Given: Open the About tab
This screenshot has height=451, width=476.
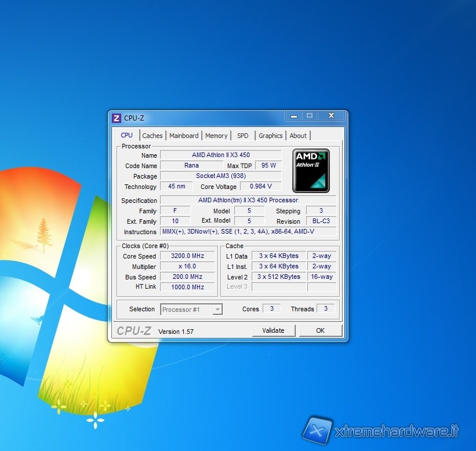Looking at the screenshot, I should tap(298, 136).
